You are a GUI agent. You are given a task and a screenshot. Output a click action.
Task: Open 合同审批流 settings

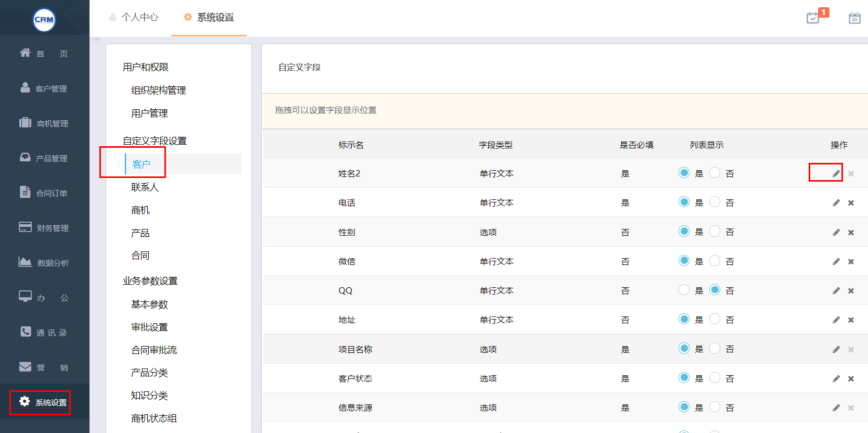click(x=154, y=350)
